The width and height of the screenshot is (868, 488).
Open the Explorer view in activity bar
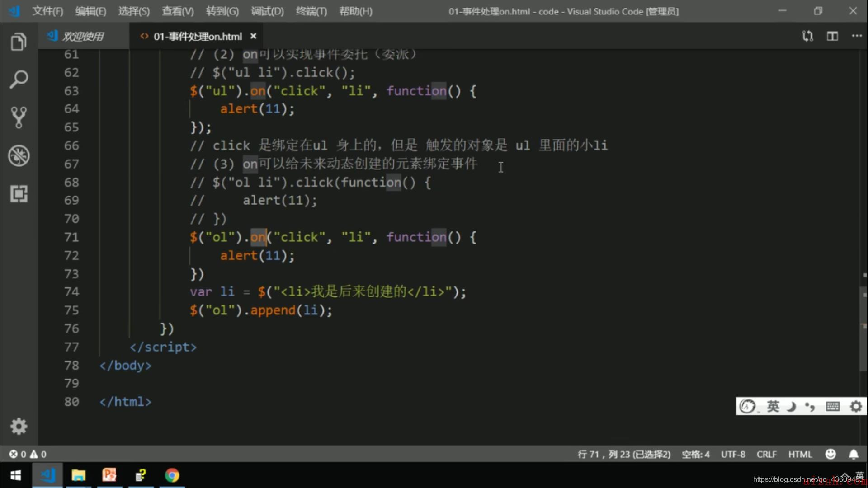pyautogui.click(x=19, y=42)
